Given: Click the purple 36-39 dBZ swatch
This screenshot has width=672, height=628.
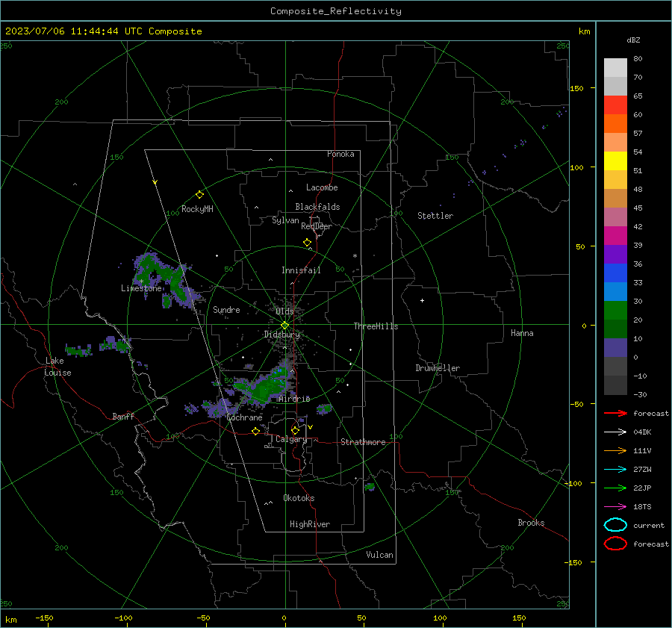Looking at the screenshot, I should (615, 254).
